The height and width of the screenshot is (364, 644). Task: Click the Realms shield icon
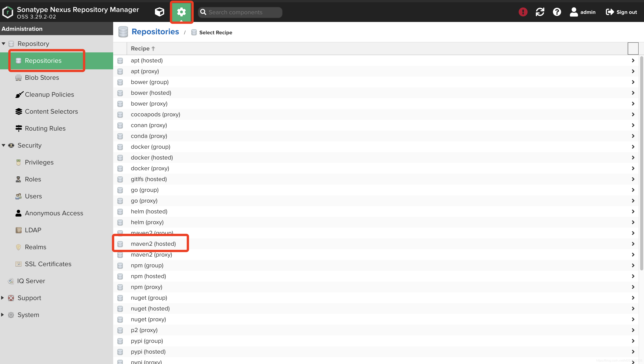18,247
